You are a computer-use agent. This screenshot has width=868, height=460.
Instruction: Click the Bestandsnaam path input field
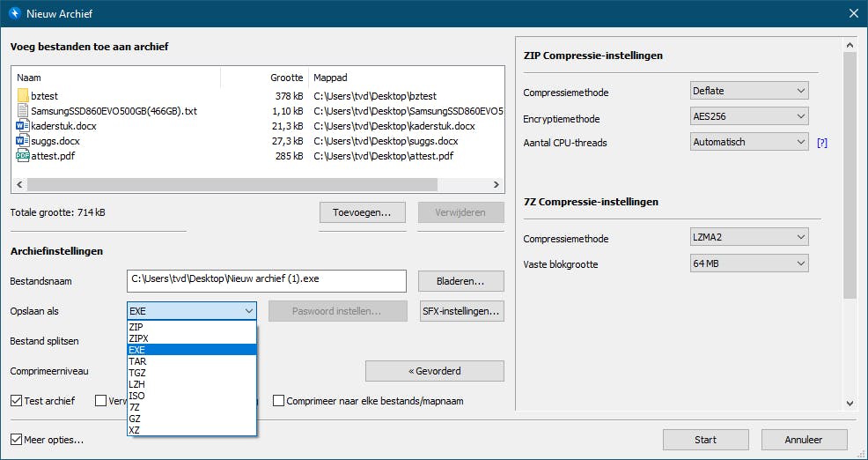click(266, 281)
